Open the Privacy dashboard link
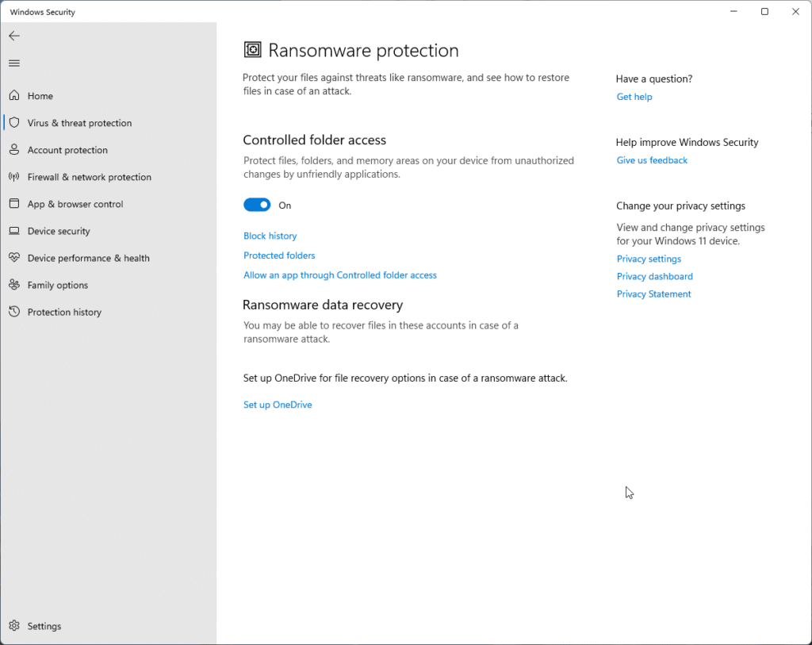812x645 pixels. click(x=654, y=276)
